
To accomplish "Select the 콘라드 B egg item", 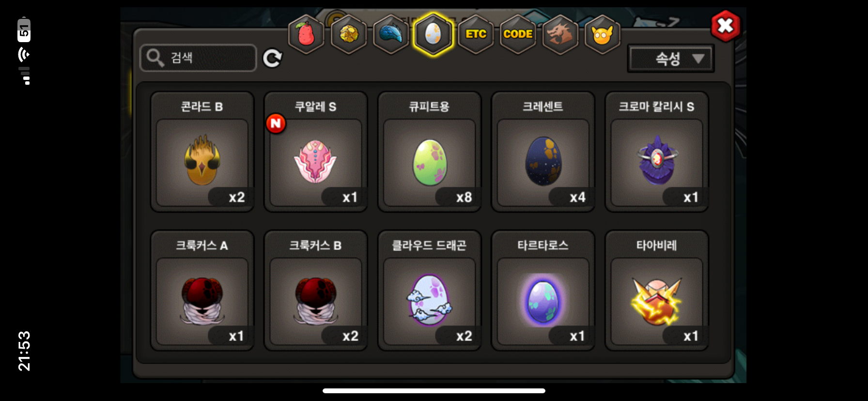I will pos(202,152).
